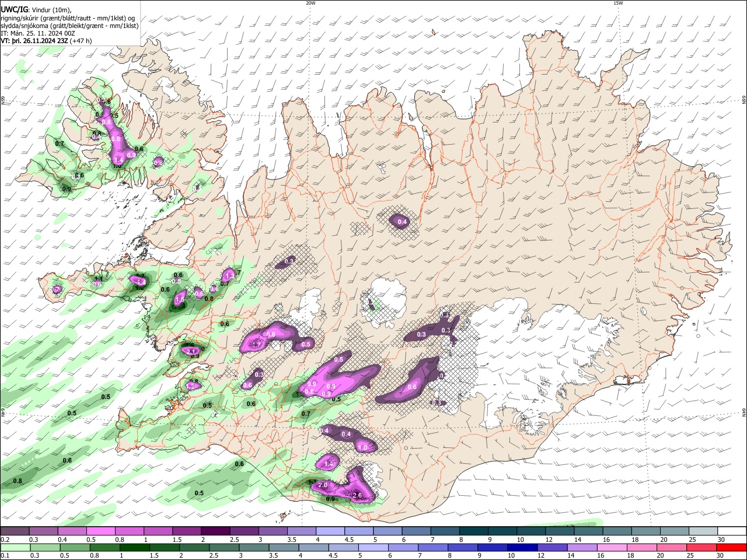Screen dimensions: 747x560
Task: Pick the darkest purple swatch labeled 2 in upper legend
Action: (215, 531)
